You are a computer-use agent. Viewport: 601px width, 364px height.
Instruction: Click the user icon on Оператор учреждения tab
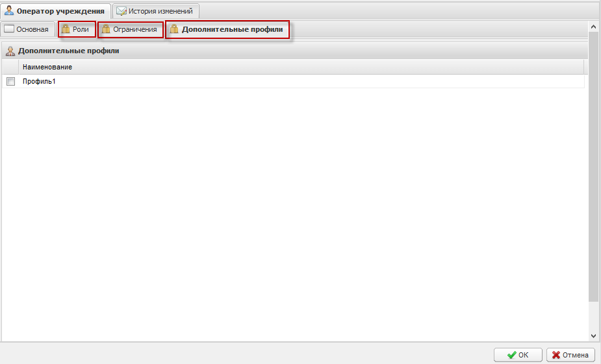[9, 11]
